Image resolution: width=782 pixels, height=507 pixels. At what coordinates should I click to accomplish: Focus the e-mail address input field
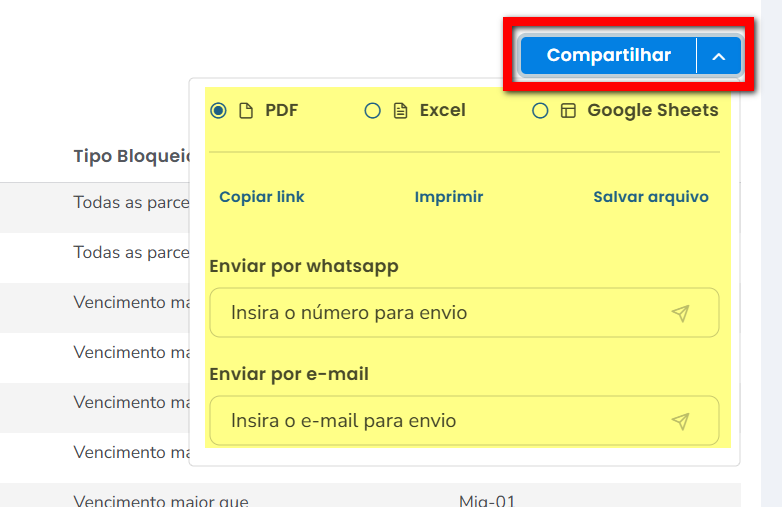tap(440, 421)
